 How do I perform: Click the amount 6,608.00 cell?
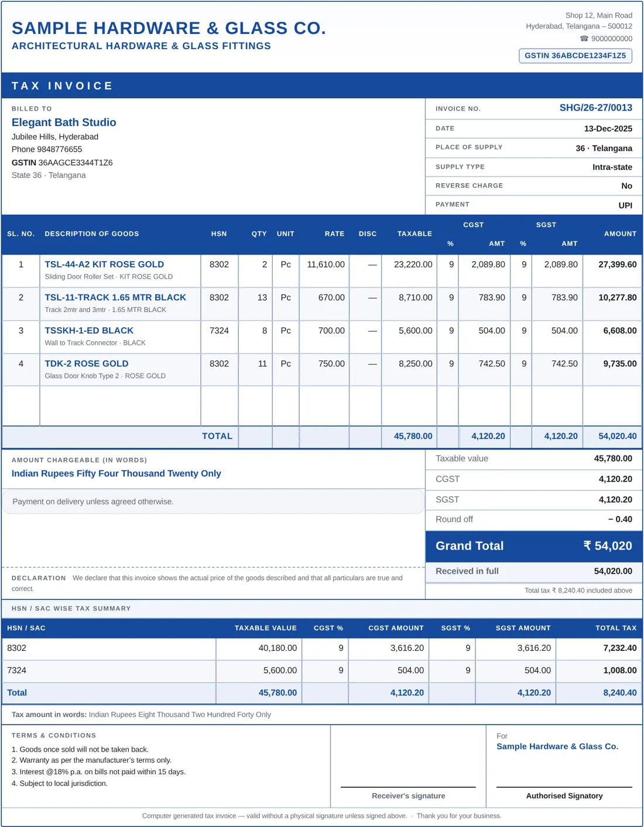pos(612,337)
